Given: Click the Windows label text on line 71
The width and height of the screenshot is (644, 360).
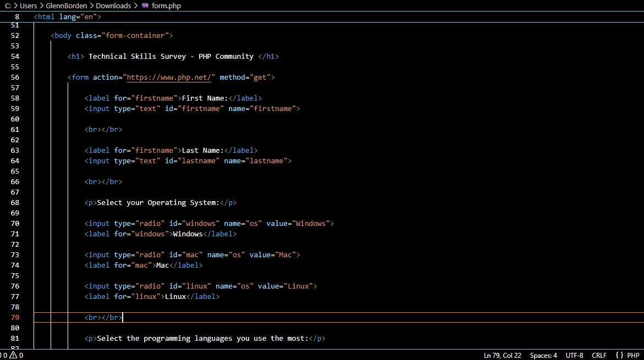Looking at the screenshot, I should point(188,234).
